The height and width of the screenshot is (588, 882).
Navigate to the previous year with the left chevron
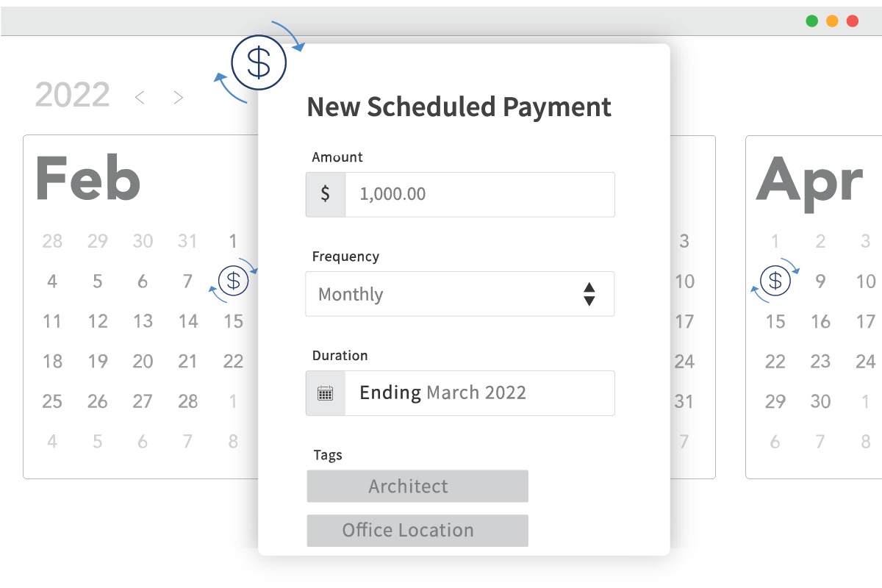coord(140,96)
